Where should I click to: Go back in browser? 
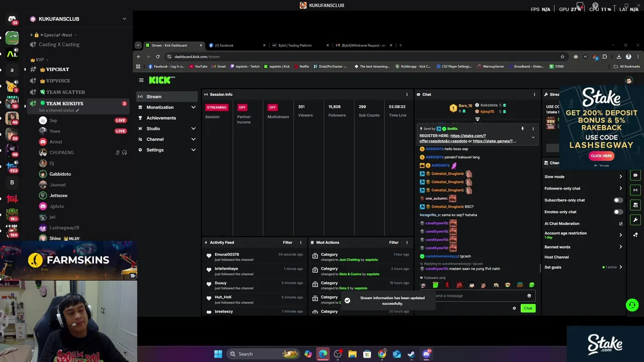point(139,56)
